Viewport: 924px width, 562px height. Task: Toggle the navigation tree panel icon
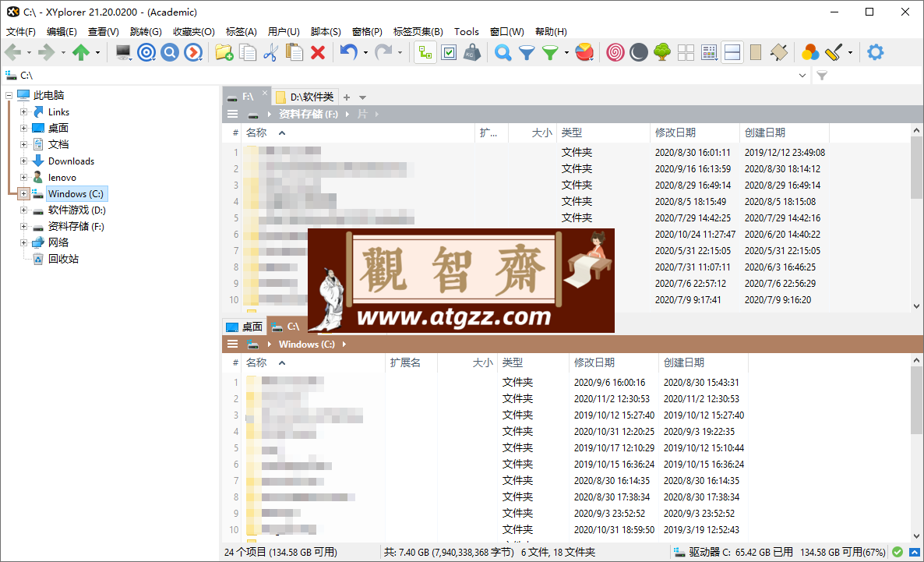point(425,52)
